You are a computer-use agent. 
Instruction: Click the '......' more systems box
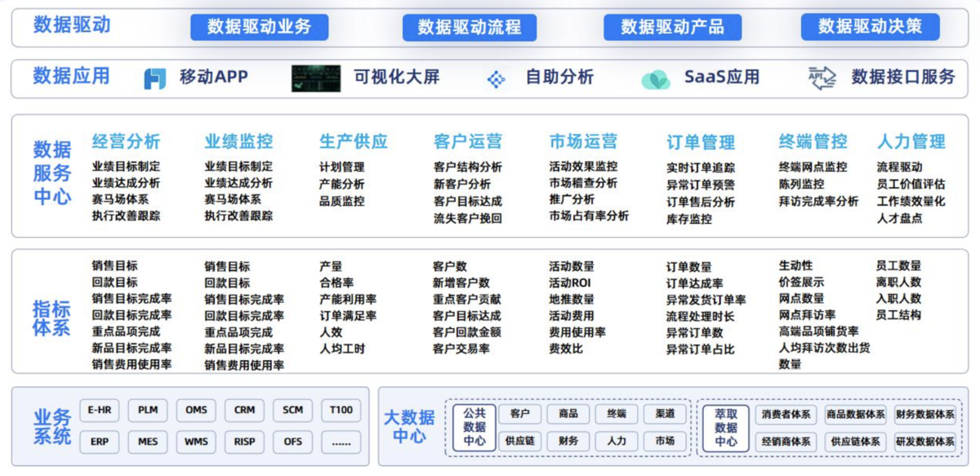(341, 442)
